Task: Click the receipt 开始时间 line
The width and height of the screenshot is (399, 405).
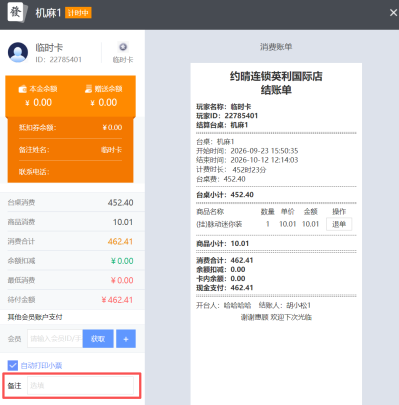Action: pos(247,151)
